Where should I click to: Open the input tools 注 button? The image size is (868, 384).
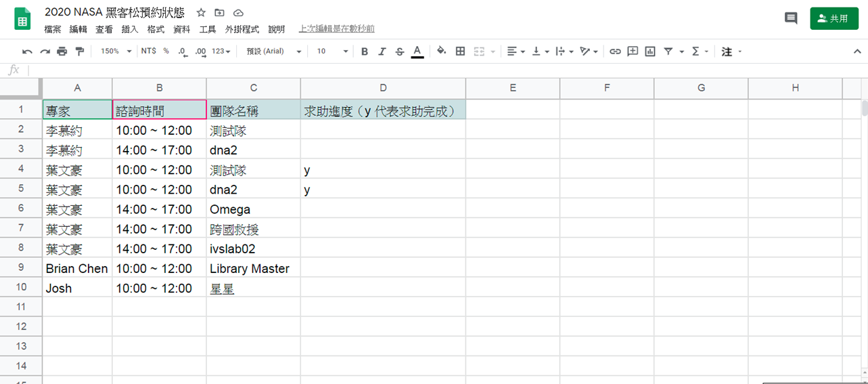click(727, 51)
